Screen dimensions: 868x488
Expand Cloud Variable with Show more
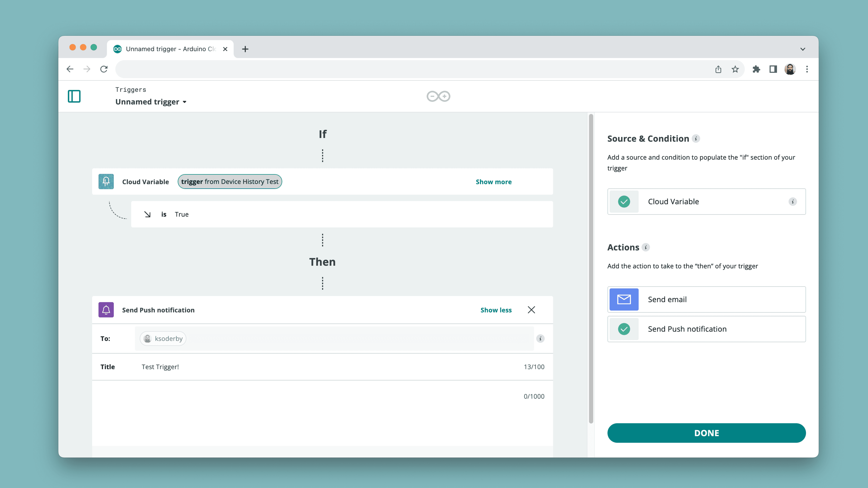pyautogui.click(x=493, y=182)
